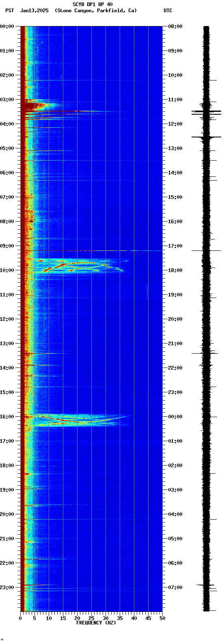
Task: Click the 10:00 PST time label
Action: pyautogui.click(x=7, y=270)
